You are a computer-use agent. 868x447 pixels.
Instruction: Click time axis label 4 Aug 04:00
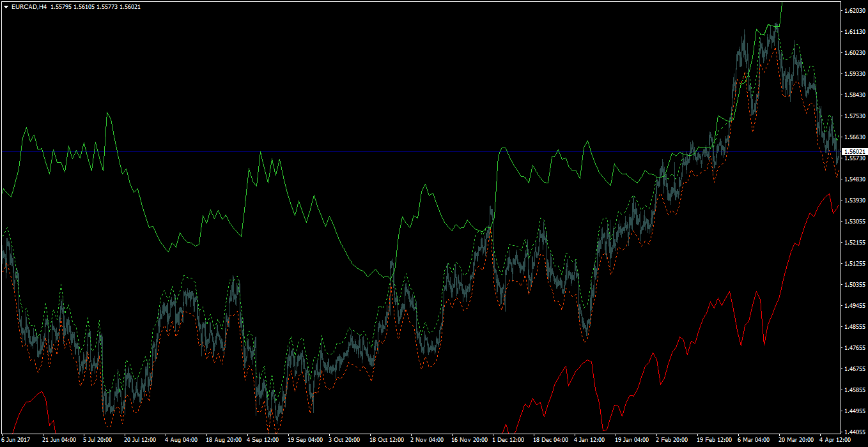click(x=181, y=440)
